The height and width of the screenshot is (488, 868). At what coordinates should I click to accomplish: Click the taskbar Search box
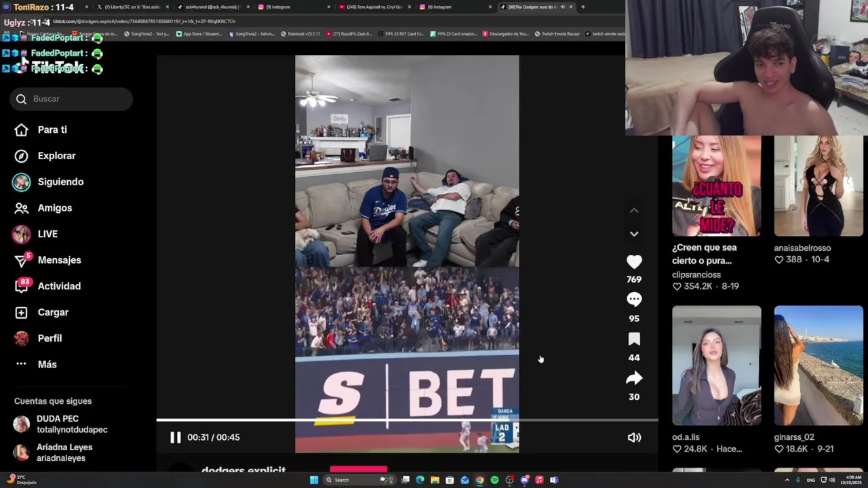point(359,480)
